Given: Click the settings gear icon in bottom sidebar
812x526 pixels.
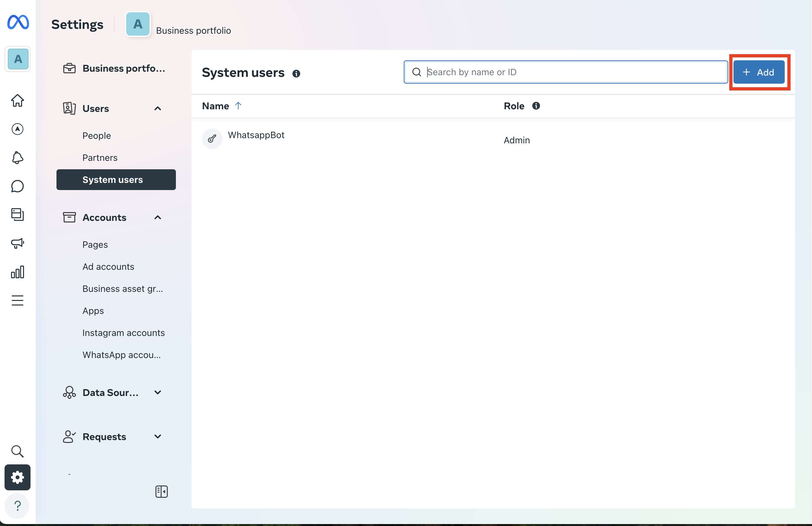Looking at the screenshot, I should pos(18,477).
